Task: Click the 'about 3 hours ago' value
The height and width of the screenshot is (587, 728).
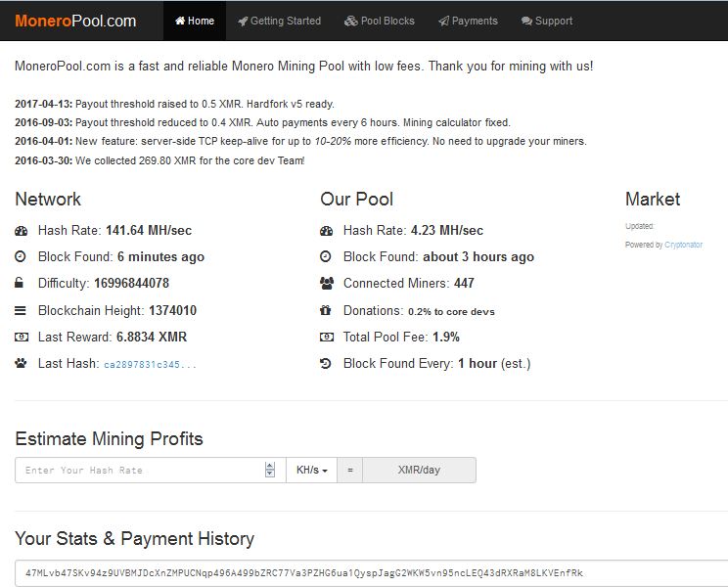Action: [478, 257]
